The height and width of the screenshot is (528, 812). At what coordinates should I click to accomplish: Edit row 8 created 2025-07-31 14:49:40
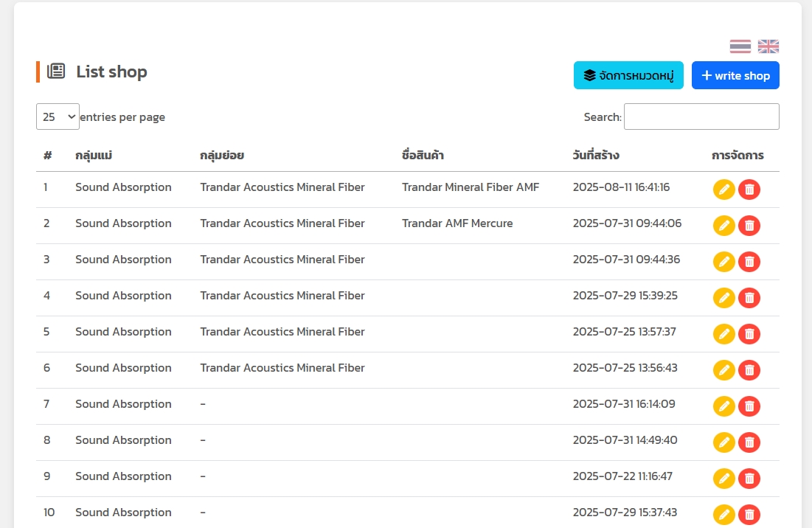point(724,442)
